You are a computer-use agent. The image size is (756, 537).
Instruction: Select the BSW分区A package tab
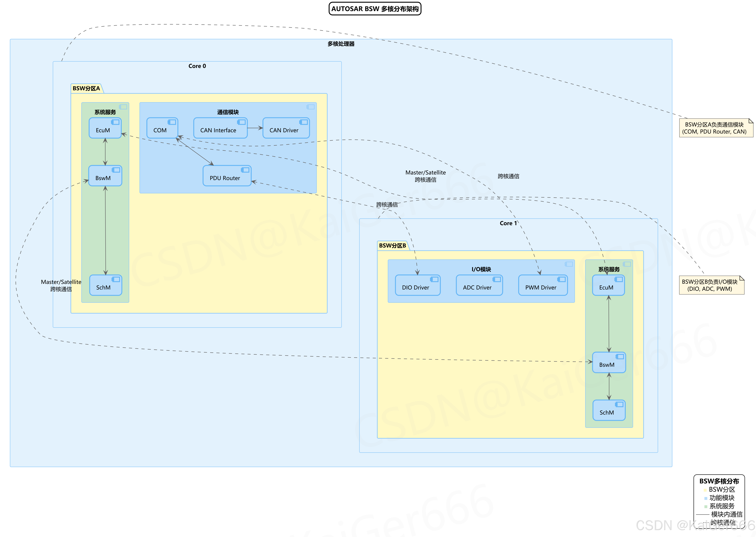click(x=87, y=88)
